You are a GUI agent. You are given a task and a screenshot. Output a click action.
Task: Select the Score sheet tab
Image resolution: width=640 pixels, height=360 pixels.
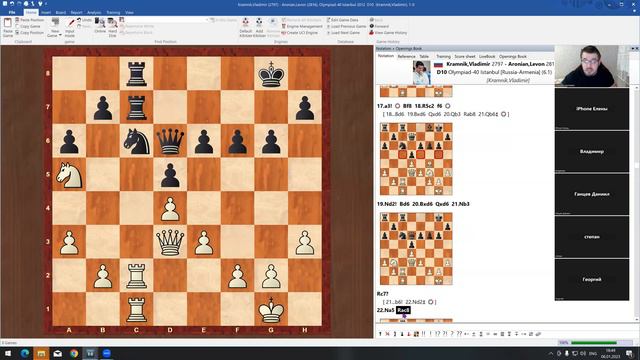[x=464, y=56]
